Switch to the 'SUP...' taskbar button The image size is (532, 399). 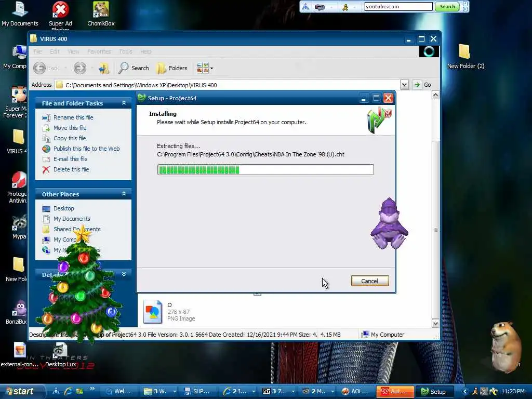pos(198,392)
